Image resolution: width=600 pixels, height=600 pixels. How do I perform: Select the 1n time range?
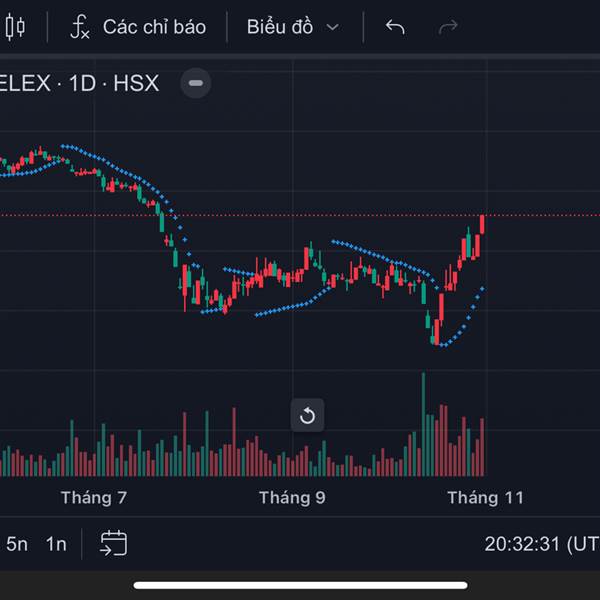point(56,544)
